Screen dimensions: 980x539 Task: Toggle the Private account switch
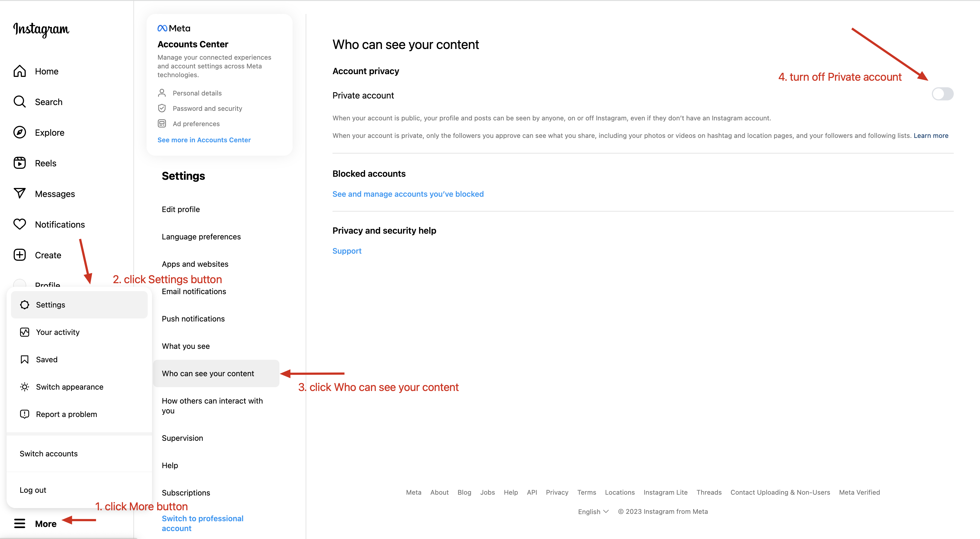(x=942, y=94)
